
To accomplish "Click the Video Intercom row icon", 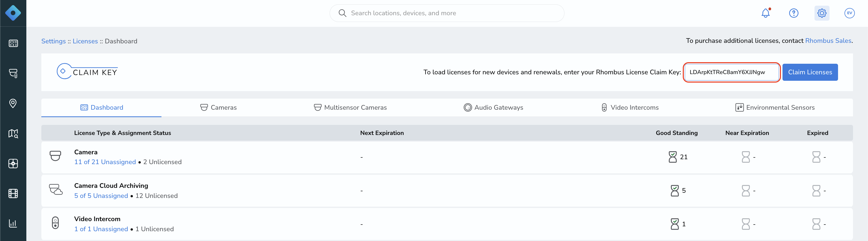I will pyautogui.click(x=55, y=223).
